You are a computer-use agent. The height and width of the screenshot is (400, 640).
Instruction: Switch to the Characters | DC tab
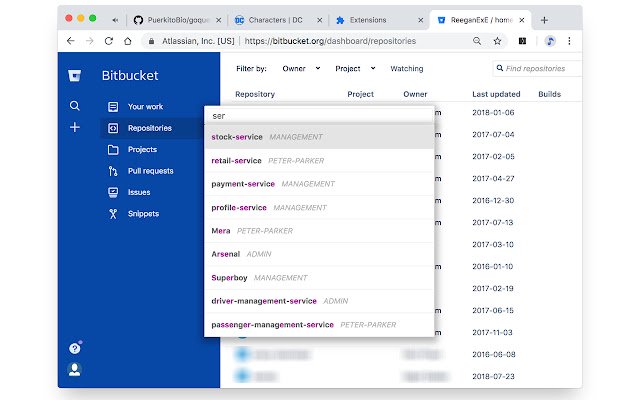tap(276, 20)
